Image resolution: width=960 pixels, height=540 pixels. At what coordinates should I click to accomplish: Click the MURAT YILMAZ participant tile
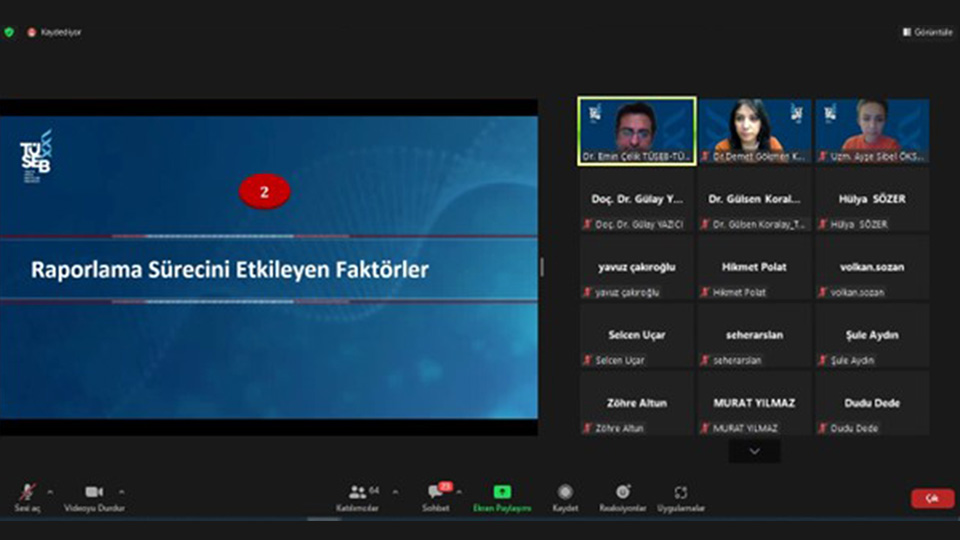[754, 403]
